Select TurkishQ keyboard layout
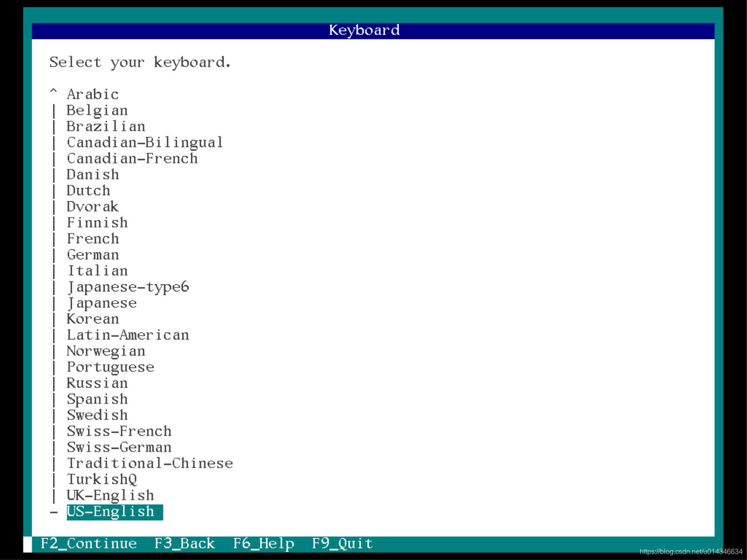 [x=102, y=479]
